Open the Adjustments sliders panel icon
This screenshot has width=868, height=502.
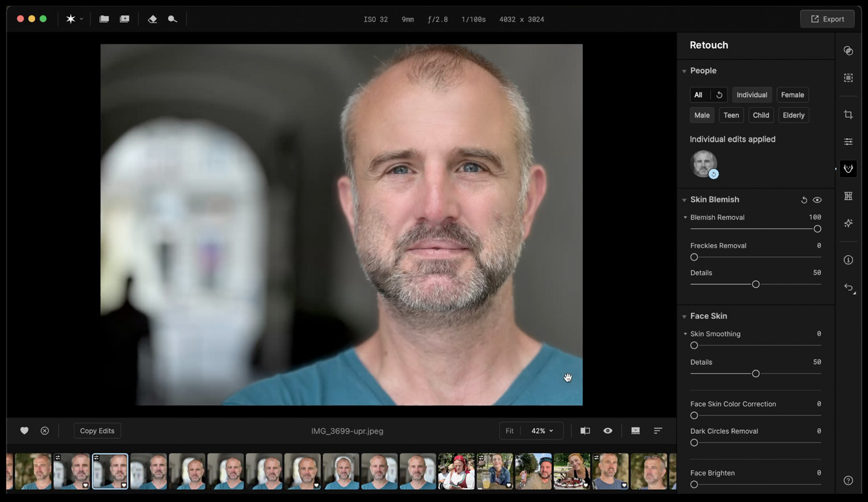click(848, 142)
